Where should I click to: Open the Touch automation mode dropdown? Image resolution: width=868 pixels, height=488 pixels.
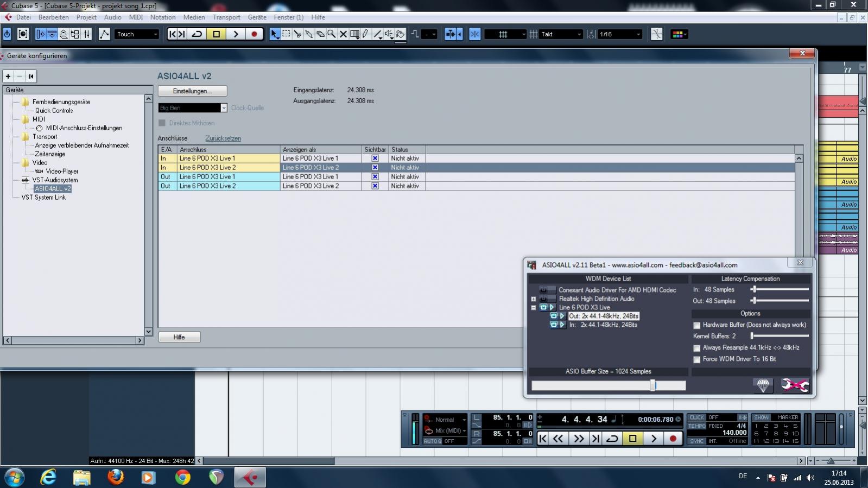tap(137, 34)
